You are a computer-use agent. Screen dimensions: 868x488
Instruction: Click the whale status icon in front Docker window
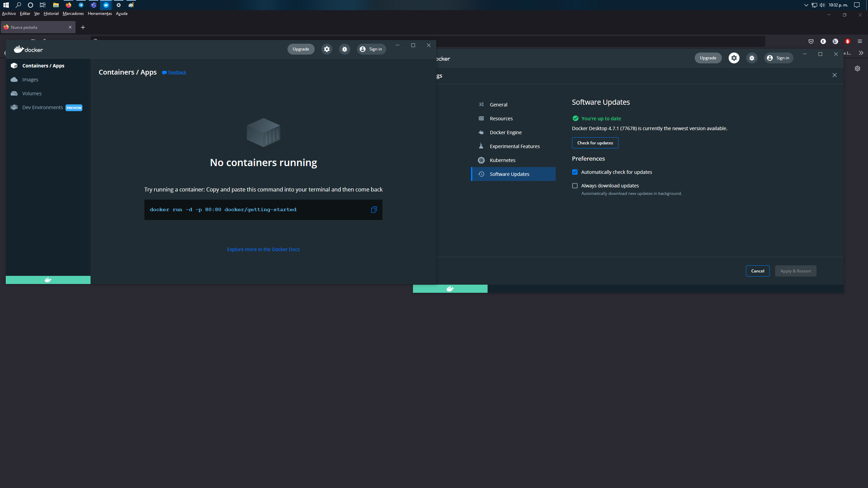pos(48,280)
